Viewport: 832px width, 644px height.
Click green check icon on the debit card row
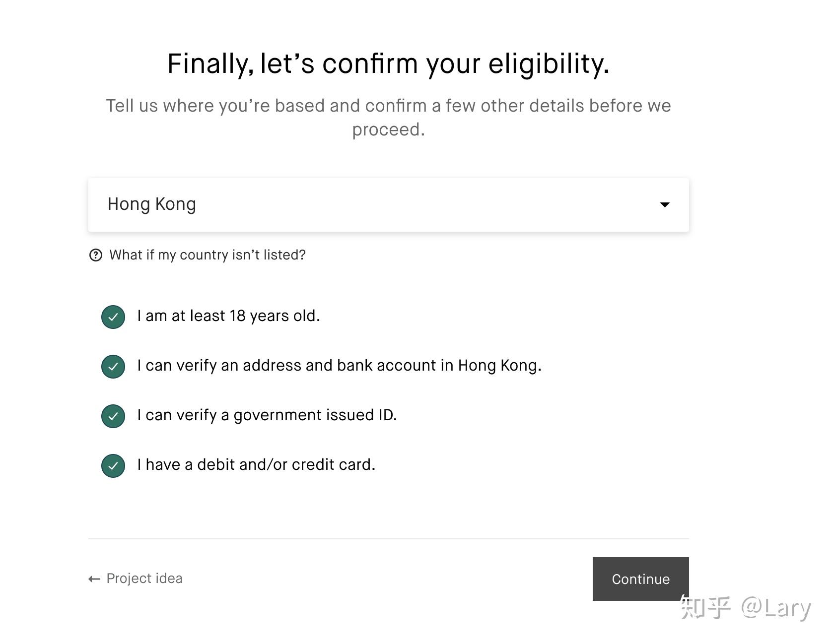click(x=113, y=466)
